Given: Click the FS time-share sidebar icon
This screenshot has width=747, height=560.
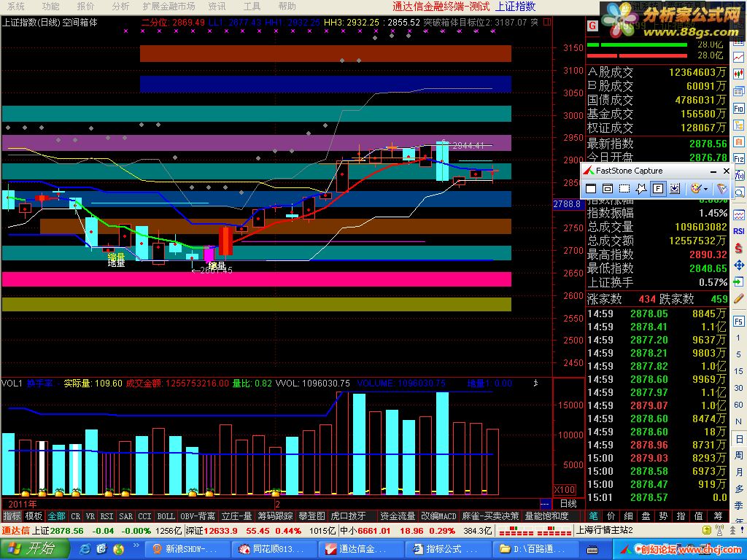Looking at the screenshot, I should click(739, 322).
